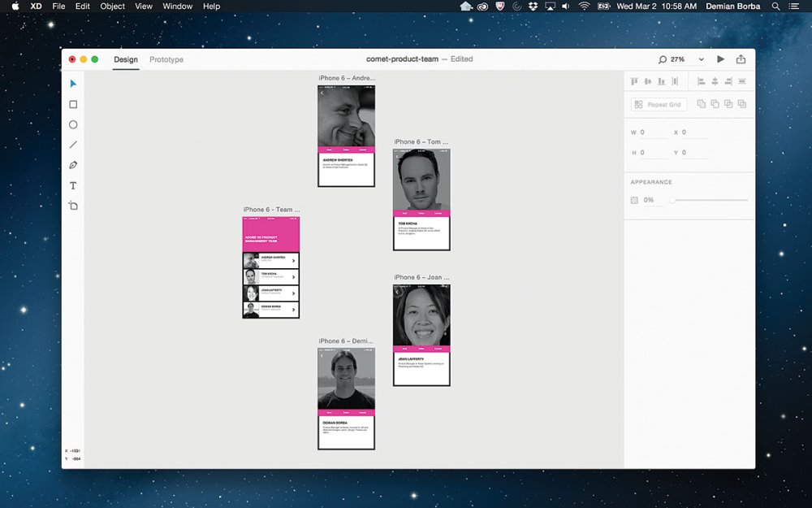
Task: Open the Object menu
Action: 112,7
